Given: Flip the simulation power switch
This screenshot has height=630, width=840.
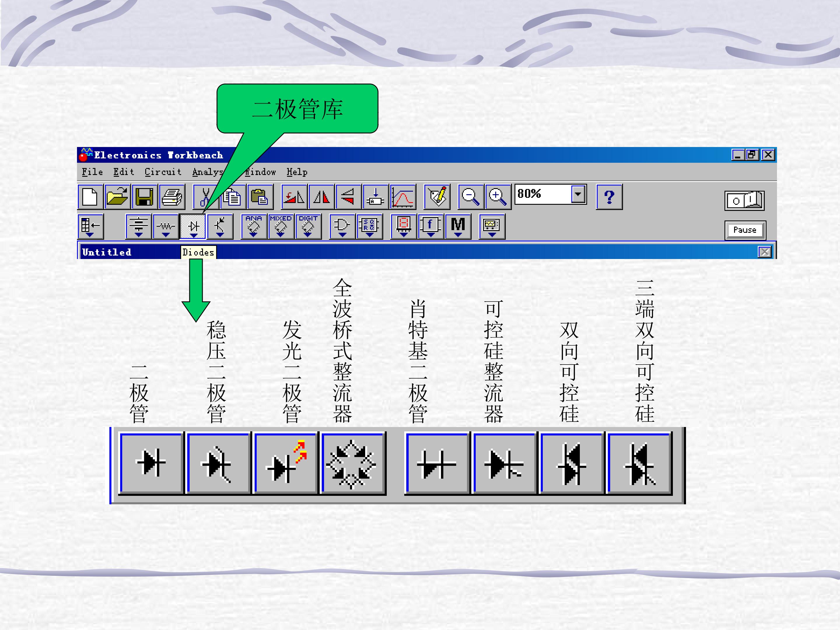Looking at the screenshot, I should point(744,200).
